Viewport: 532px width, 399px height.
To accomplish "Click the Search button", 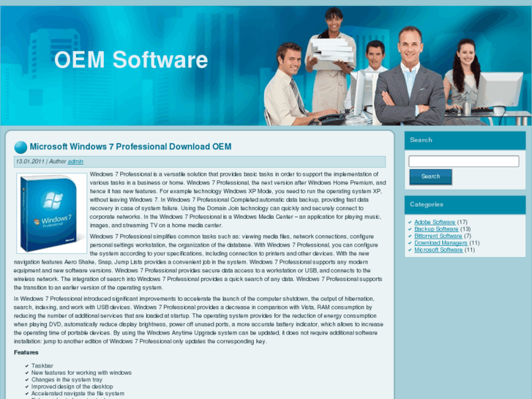I will pos(430,176).
